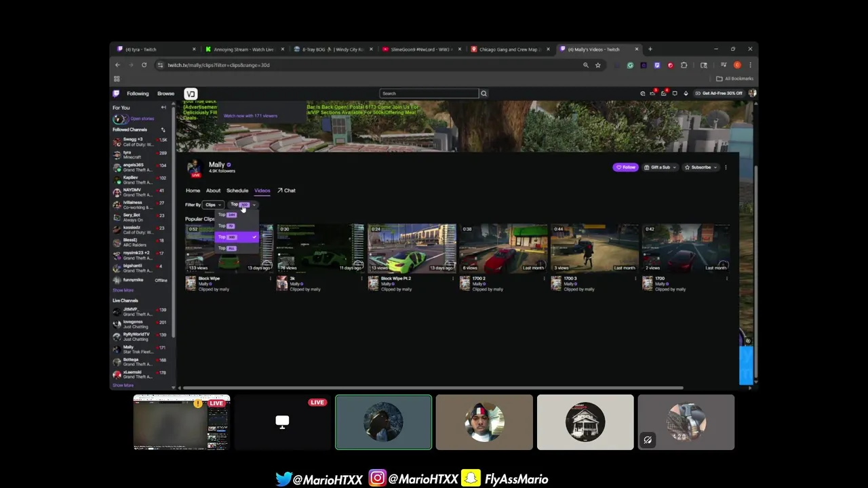
Task: Expand the Gift a Sub dropdown
Action: (x=659, y=167)
